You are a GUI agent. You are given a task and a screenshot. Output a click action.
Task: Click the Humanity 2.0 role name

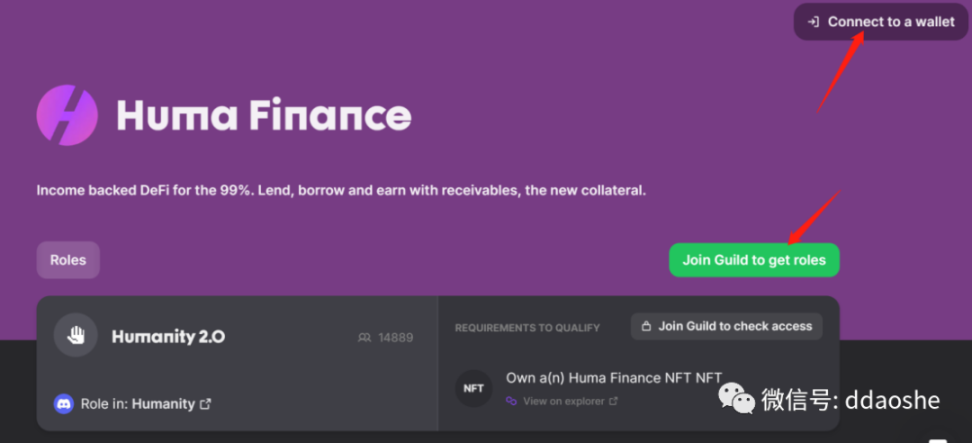168,337
